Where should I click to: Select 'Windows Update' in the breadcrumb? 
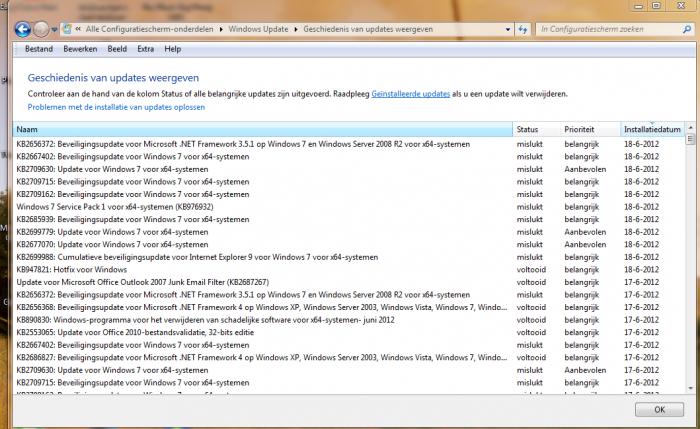point(258,29)
